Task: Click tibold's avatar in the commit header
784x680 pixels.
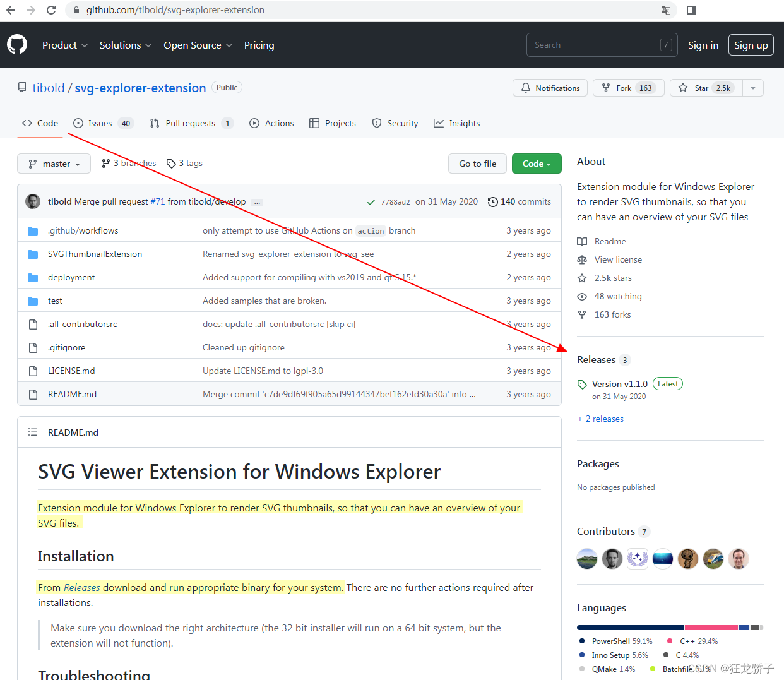Action: point(33,201)
